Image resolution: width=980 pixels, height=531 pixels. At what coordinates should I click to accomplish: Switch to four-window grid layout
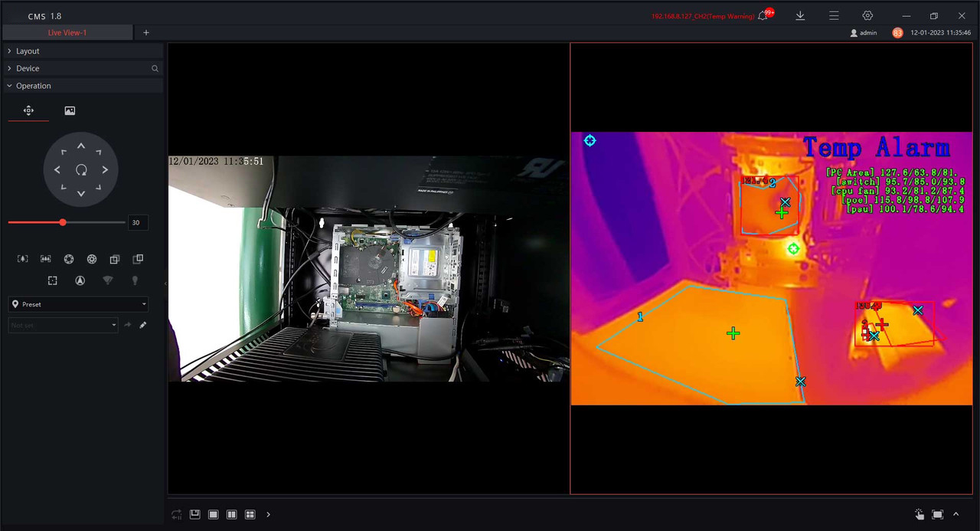(250, 514)
